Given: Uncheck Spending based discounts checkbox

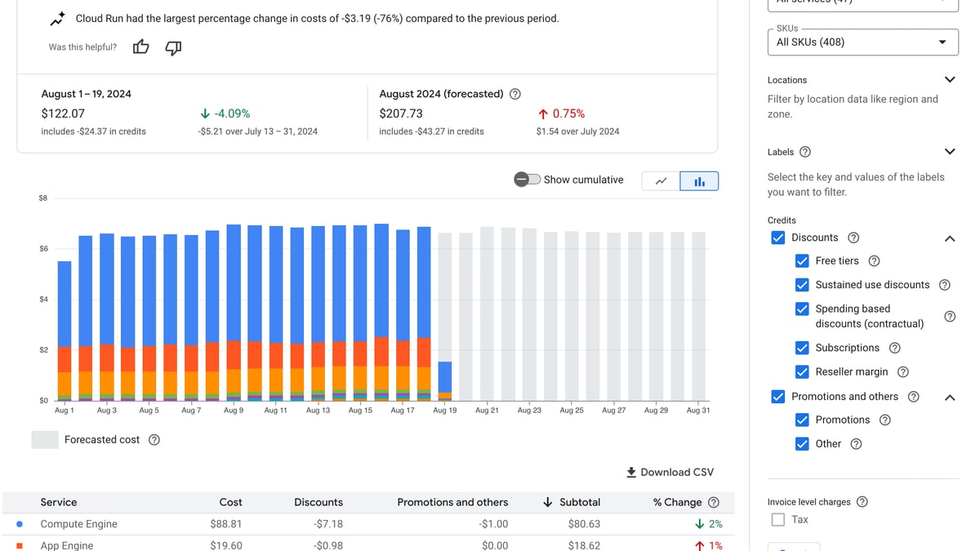Looking at the screenshot, I should coord(802,309).
